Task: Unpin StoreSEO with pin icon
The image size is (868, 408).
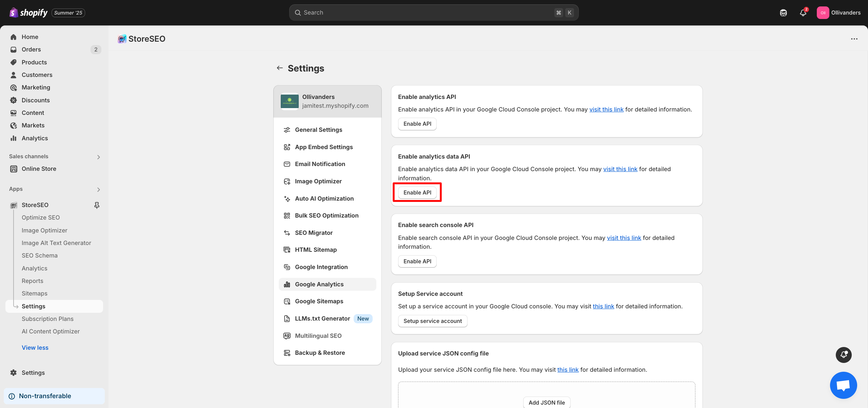Action: (97, 205)
